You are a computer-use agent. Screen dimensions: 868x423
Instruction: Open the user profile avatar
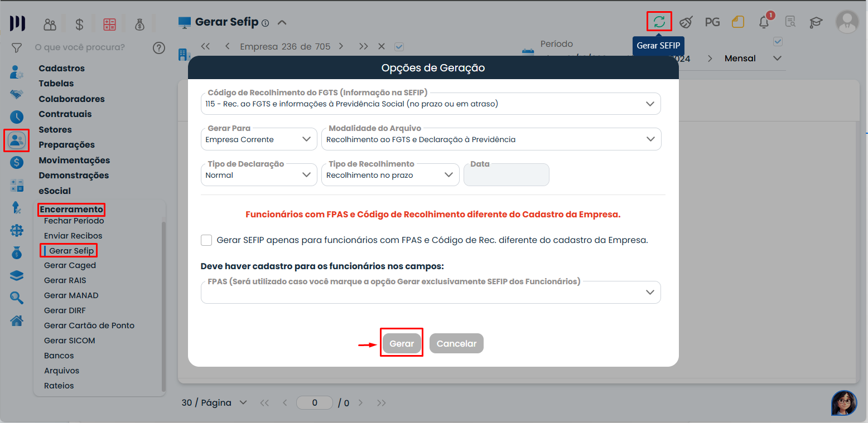[x=847, y=22]
